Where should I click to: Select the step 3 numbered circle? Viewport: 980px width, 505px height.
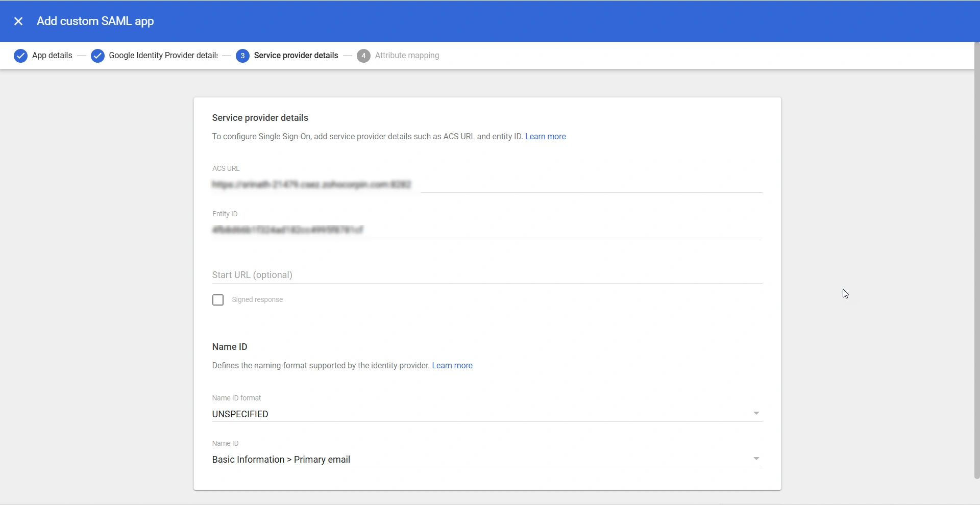(242, 56)
